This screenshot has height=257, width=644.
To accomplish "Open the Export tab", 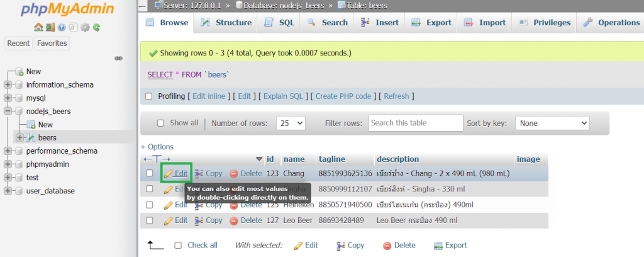I will point(431,23).
